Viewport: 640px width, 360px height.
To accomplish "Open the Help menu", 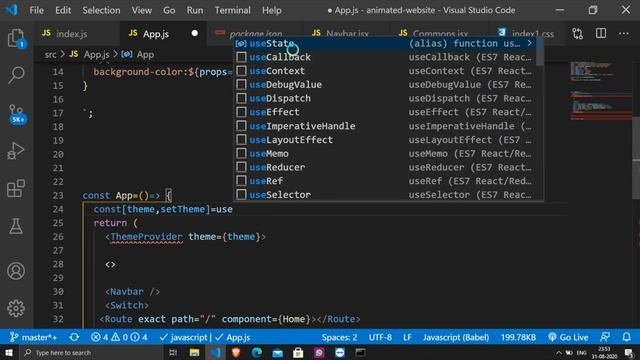I will 271,10.
